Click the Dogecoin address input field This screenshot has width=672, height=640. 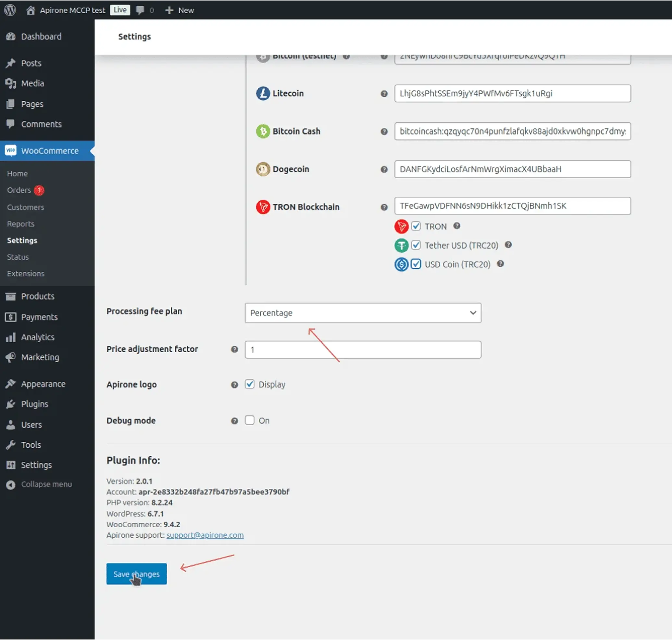513,169
